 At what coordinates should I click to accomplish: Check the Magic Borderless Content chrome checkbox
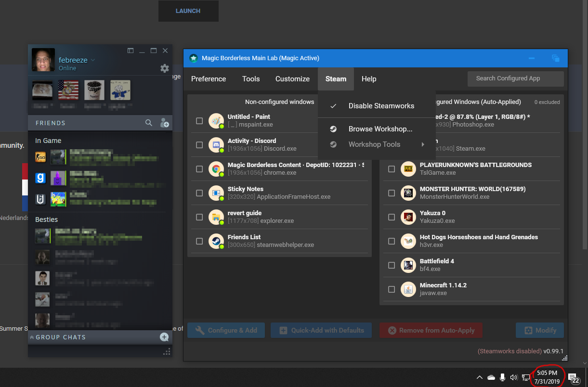coord(199,169)
